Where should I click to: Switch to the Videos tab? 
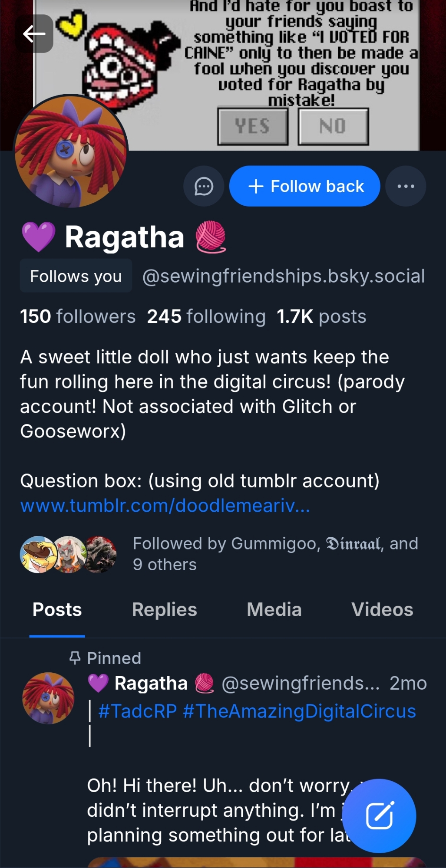(x=382, y=610)
